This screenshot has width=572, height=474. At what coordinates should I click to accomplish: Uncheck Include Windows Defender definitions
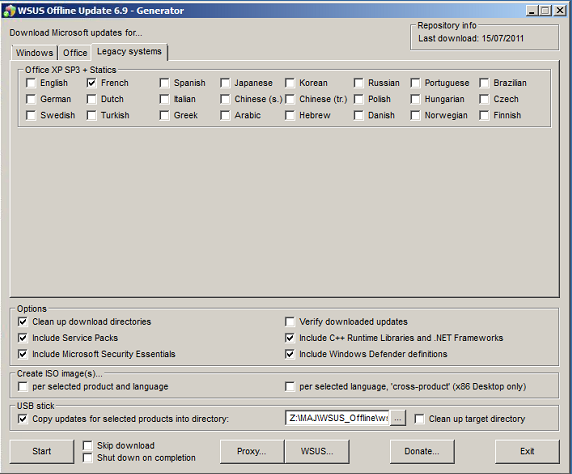pos(290,354)
